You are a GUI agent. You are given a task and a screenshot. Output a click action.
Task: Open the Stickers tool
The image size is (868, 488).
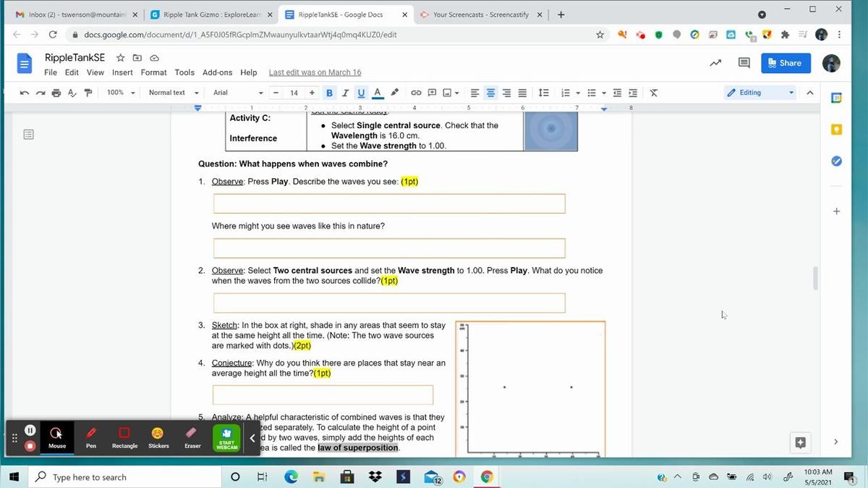(x=158, y=437)
